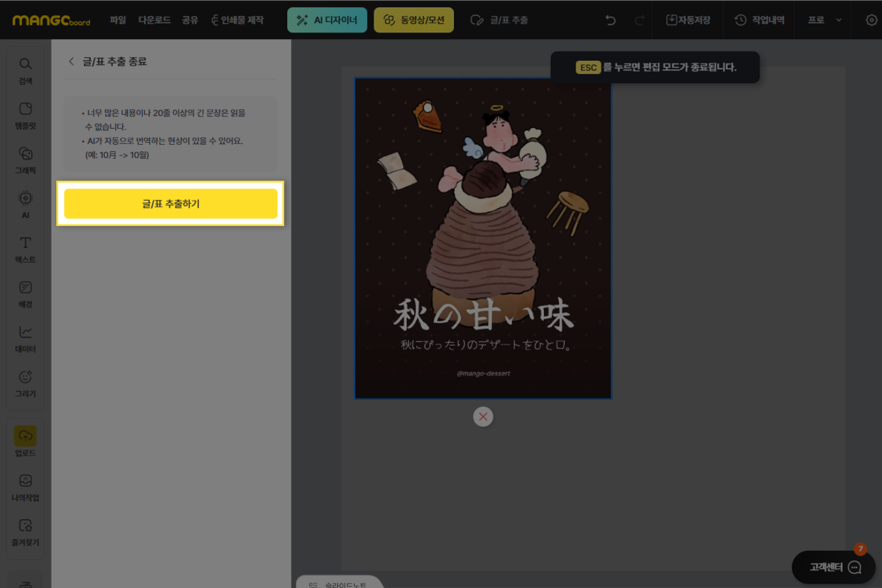
Task: Toggle the 자동저장 auto-save option
Action: click(688, 20)
